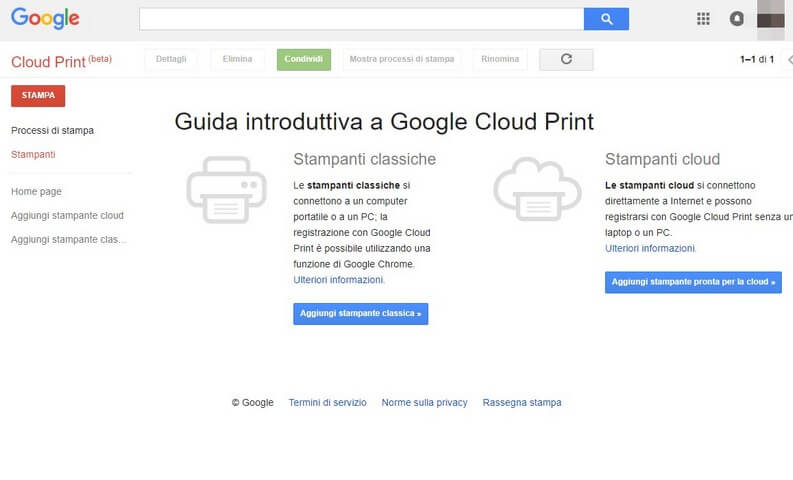Screen dimensions: 793x480
Task: Click the blue search magnifier button
Action: pos(606,19)
